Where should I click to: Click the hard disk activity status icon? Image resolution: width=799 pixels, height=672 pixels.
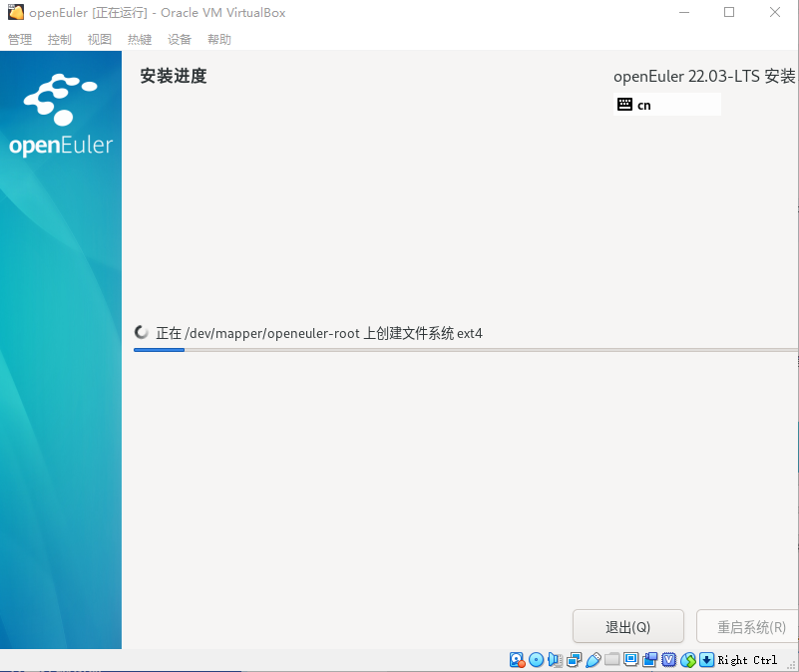pyautogui.click(x=517, y=659)
